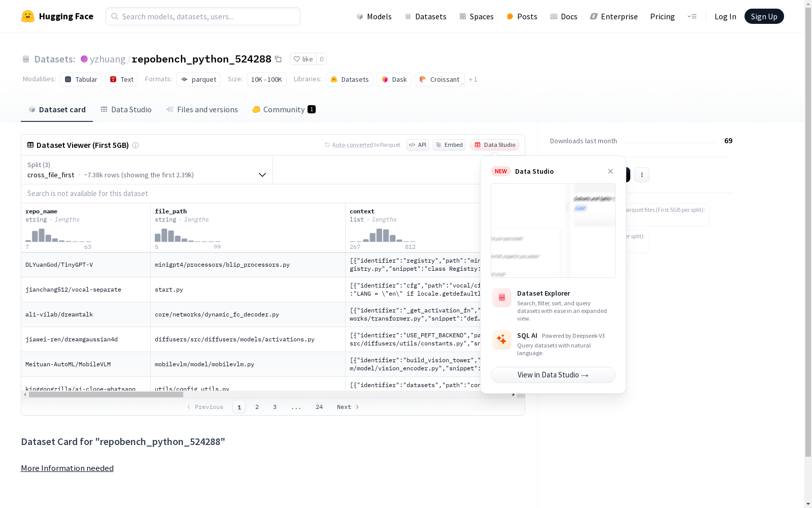Click the Embed button

coord(449,145)
